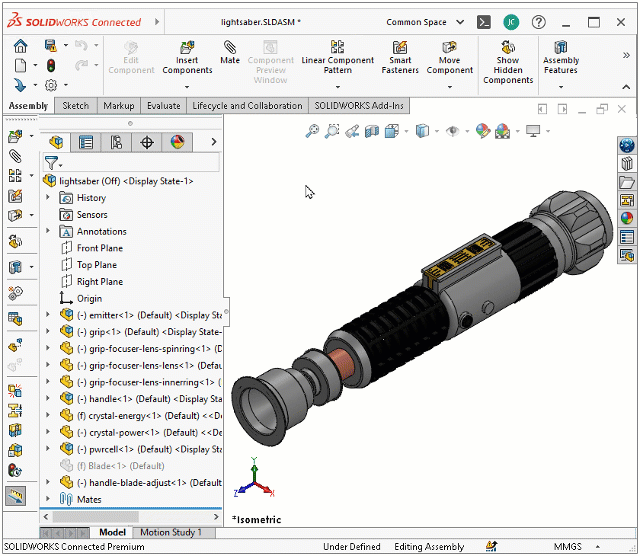This screenshot has width=640, height=556.
Task: Click the command prompt console icon
Action: pos(484,22)
